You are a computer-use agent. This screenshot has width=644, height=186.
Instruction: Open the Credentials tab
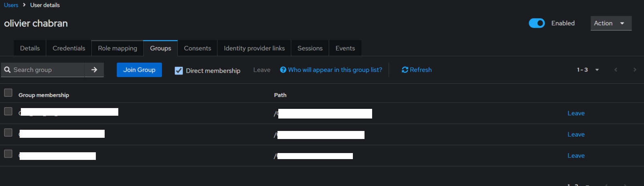click(x=69, y=48)
